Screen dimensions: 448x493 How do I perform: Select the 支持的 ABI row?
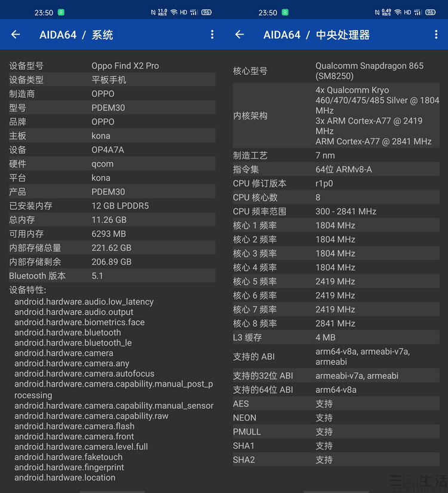point(336,357)
